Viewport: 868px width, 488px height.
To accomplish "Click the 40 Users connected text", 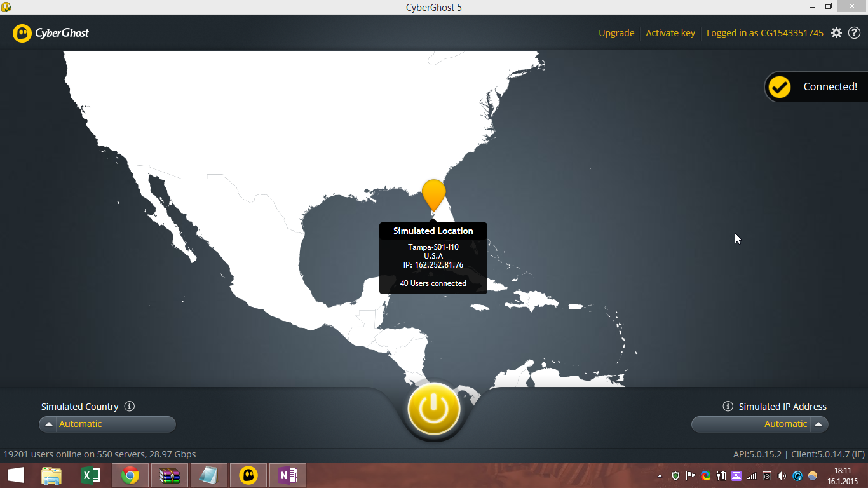I will [x=433, y=283].
